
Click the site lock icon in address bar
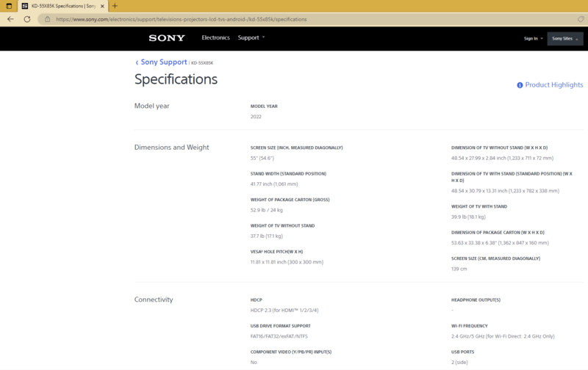[x=47, y=19]
